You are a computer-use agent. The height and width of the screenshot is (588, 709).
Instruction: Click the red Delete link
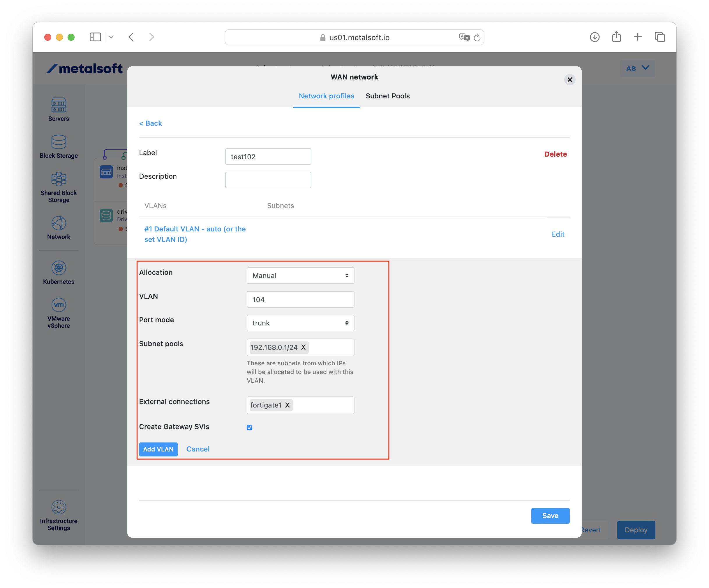555,154
